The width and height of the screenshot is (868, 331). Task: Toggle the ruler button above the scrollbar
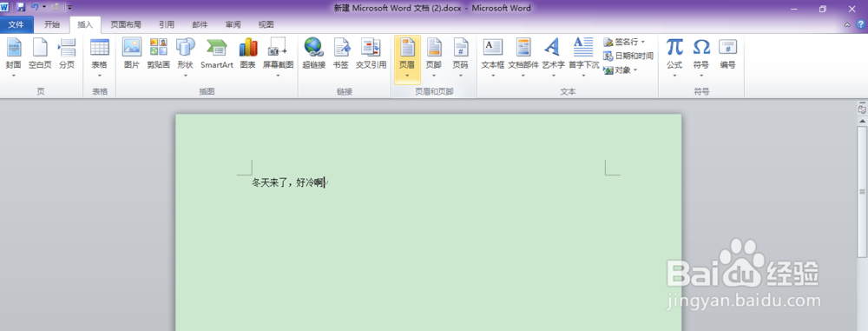point(862,109)
